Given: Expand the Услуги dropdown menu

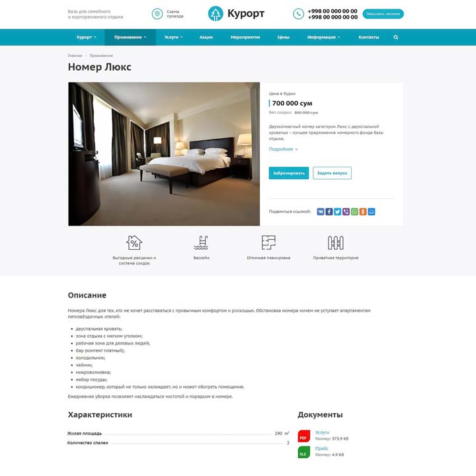Looking at the screenshot, I should [x=173, y=37].
